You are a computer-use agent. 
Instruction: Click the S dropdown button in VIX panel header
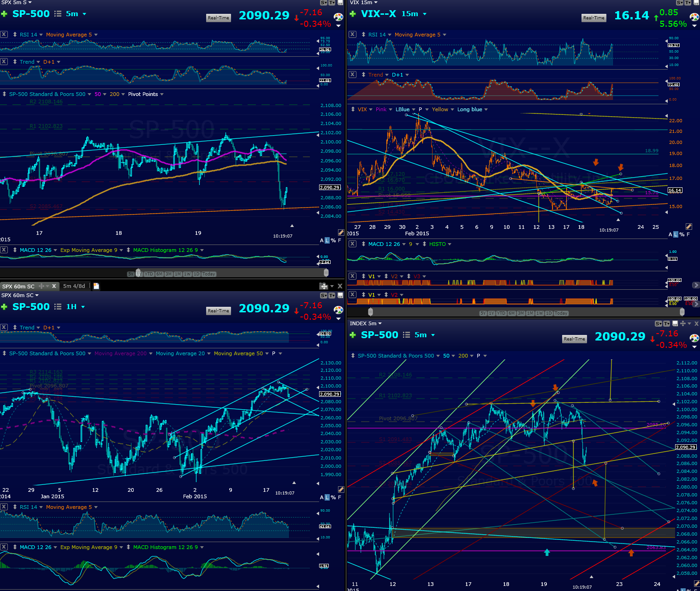tap(680, 3)
